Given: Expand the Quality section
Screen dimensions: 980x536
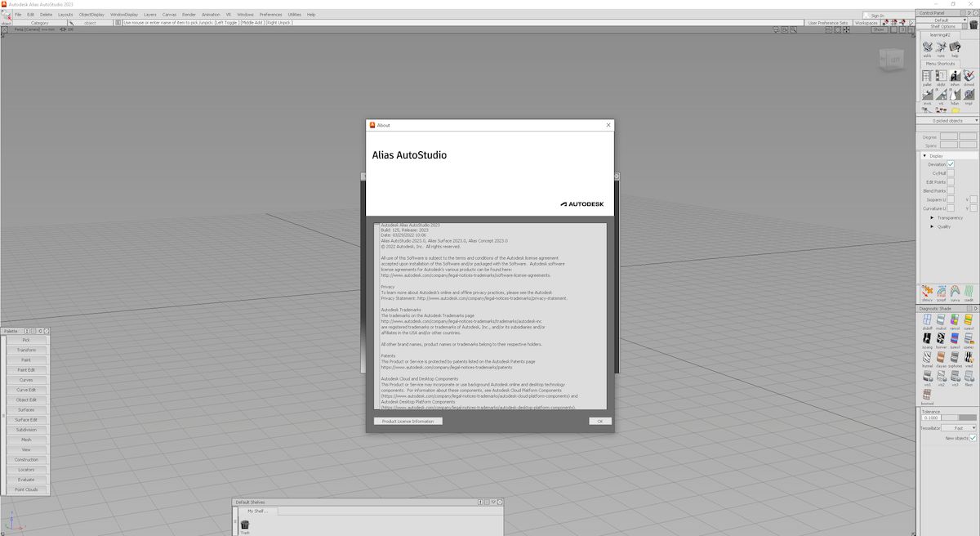Looking at the screenshot, I should tap(932, 226).
